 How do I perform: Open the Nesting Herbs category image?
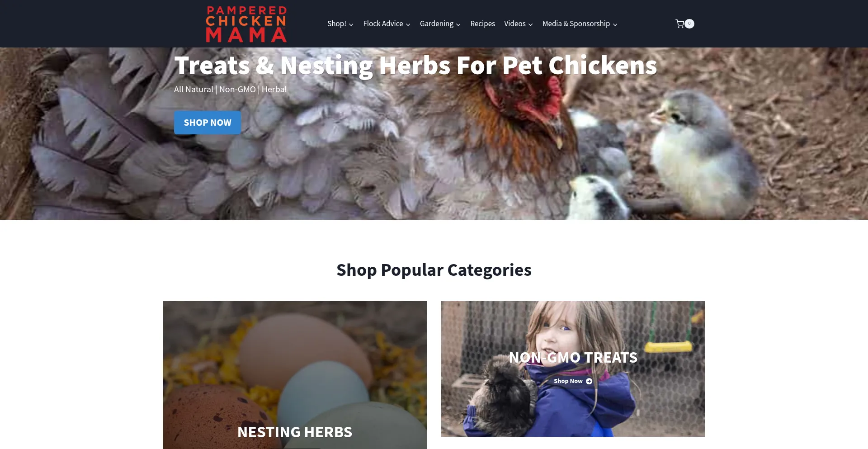coord(295,375)
